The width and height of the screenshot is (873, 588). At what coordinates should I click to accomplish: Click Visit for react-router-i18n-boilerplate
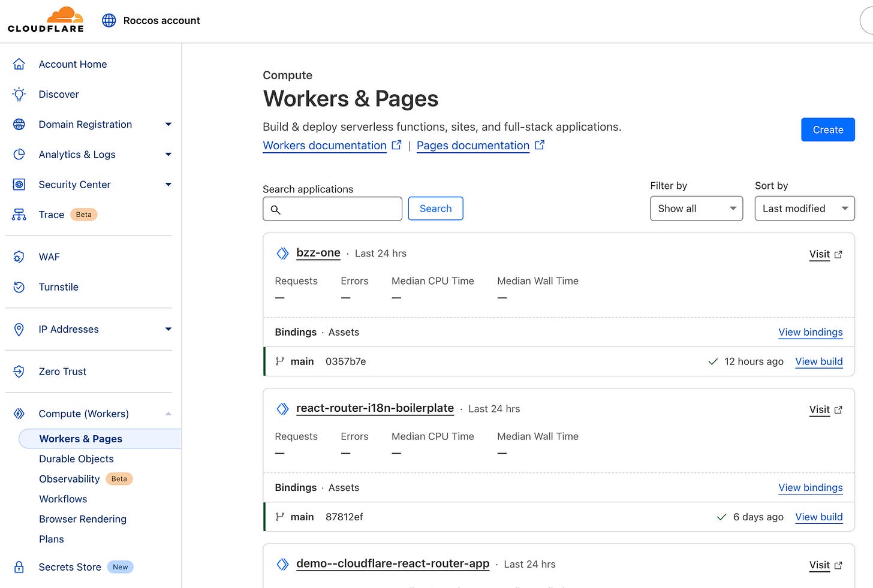[x=820, y=409]
